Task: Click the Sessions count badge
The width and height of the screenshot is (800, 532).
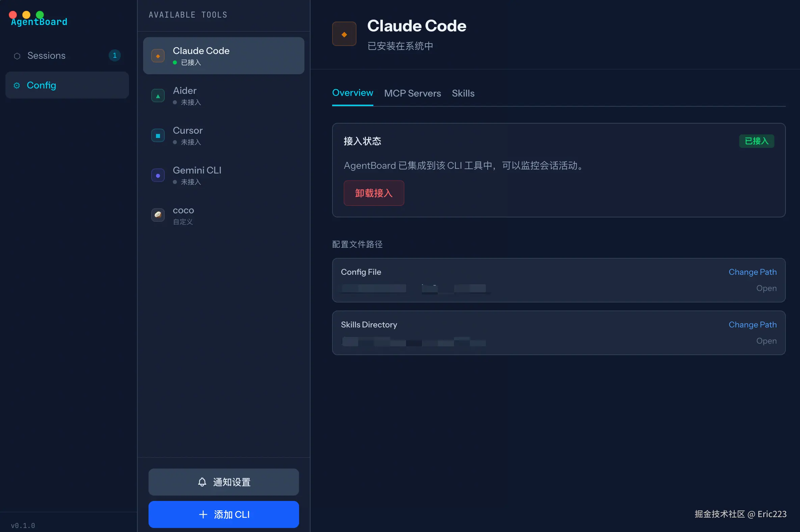Action: coord(114,55)
